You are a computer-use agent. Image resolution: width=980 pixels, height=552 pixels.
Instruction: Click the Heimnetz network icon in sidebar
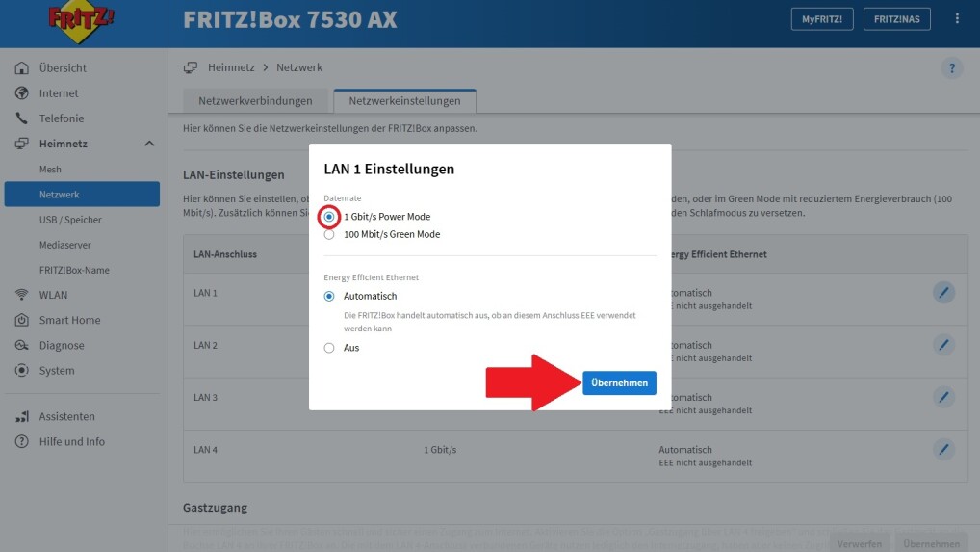point(22,144)
